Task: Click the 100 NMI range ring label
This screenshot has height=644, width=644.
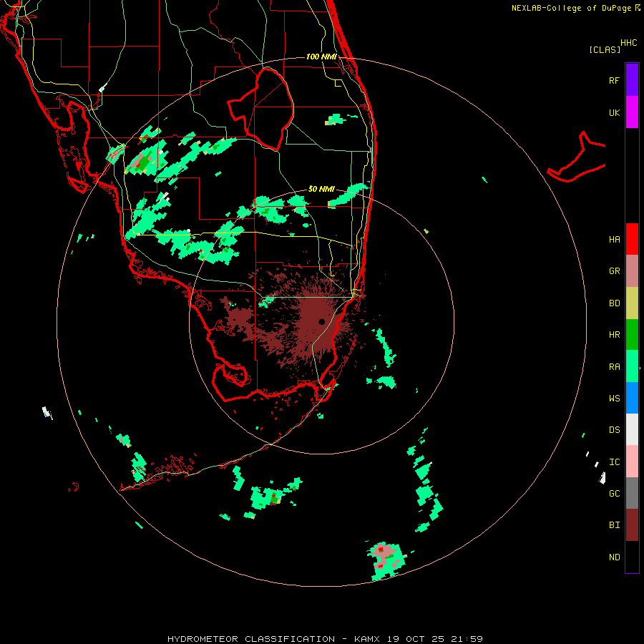Action: coord(321,57)
